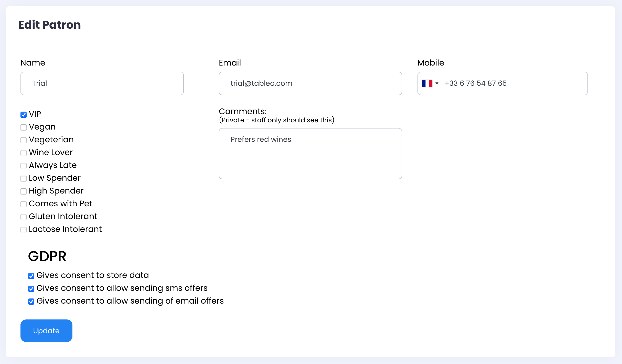622x364 pixels.
Task: Mark patron as Always Late
Action: pyautogui.click(x=24, y=166)
